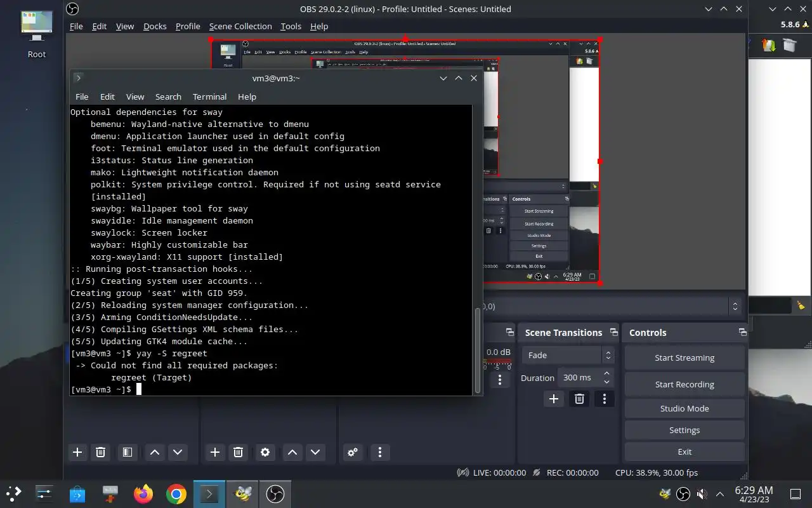Viewport: 812px width, 508px height.
Task: Open Firefox from the taskbar
Action: 143,493
